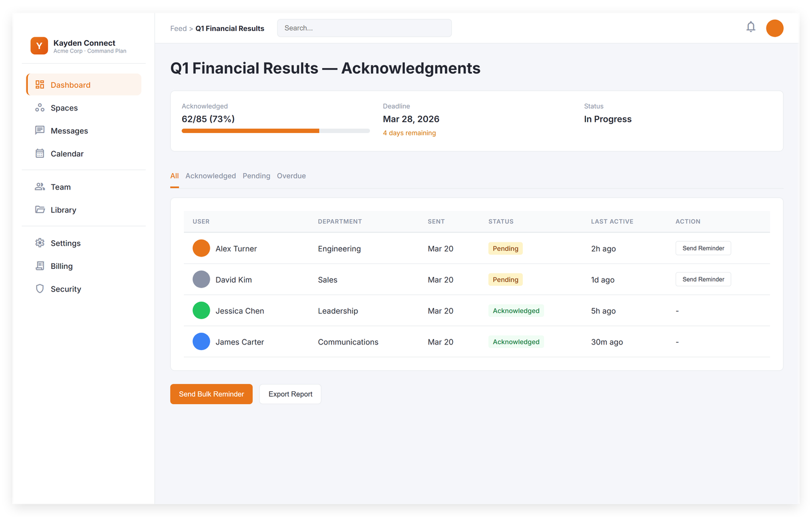This screenshot has height=517, width=812.
Task: Click Q1 Financial Results breadcrumb
Action: 230,28
